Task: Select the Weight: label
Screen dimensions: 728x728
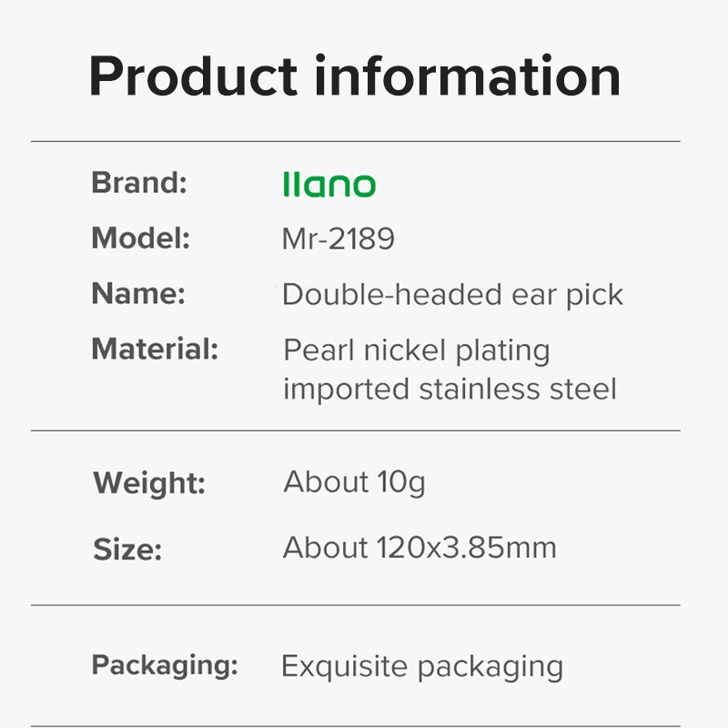Action: coord(149,483)
